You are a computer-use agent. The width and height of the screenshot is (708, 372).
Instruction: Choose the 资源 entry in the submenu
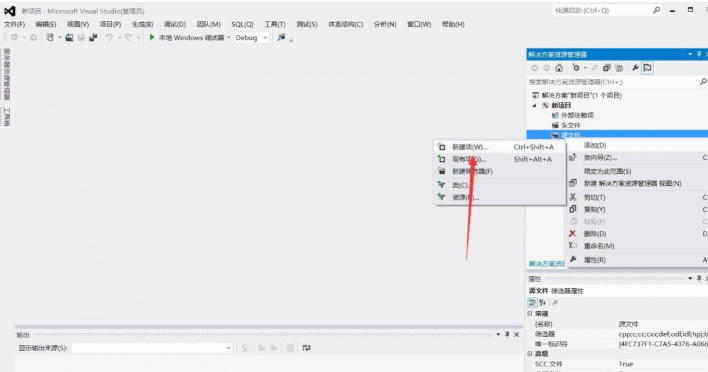(500, 197)
